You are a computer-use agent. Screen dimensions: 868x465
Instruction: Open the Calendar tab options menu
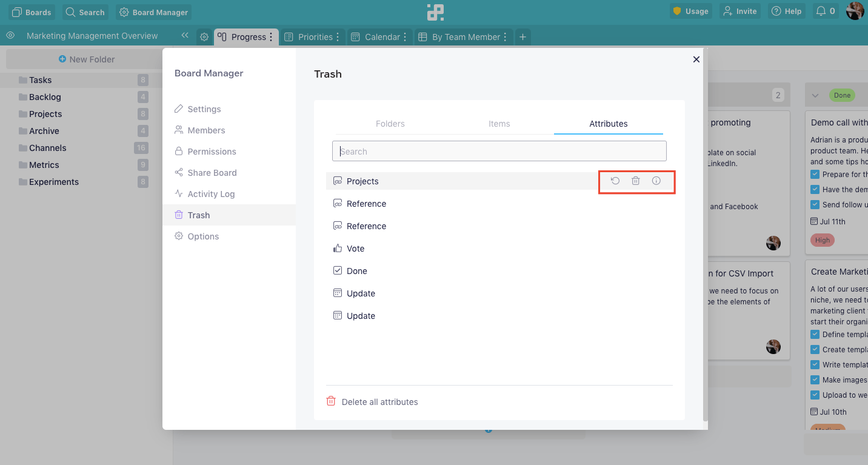(405, 37)
